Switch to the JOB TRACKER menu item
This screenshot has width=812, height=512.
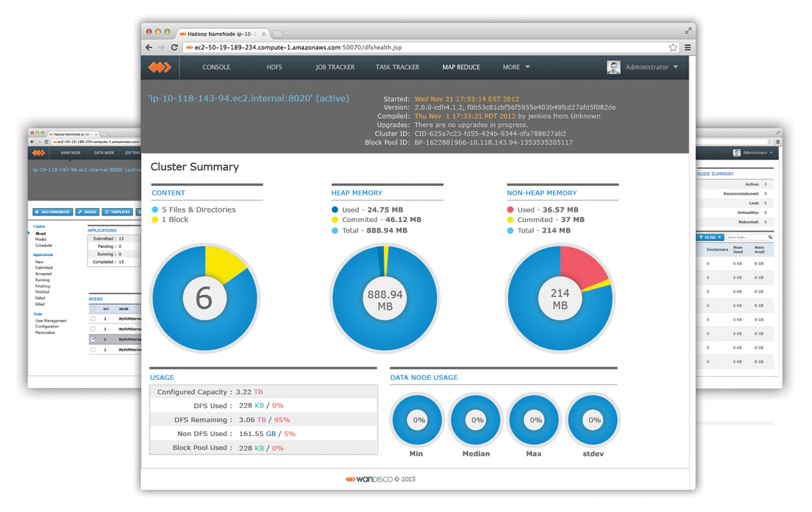pos(335,67)
